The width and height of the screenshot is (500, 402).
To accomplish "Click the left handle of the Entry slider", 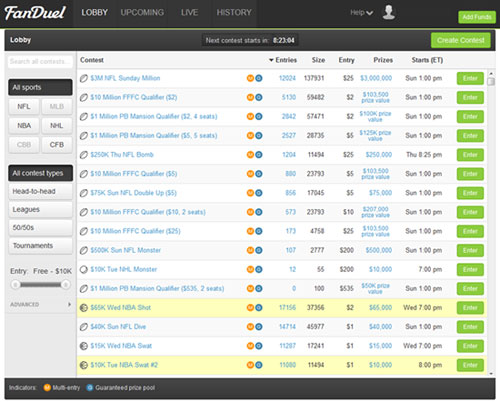I will pos(15,285).
